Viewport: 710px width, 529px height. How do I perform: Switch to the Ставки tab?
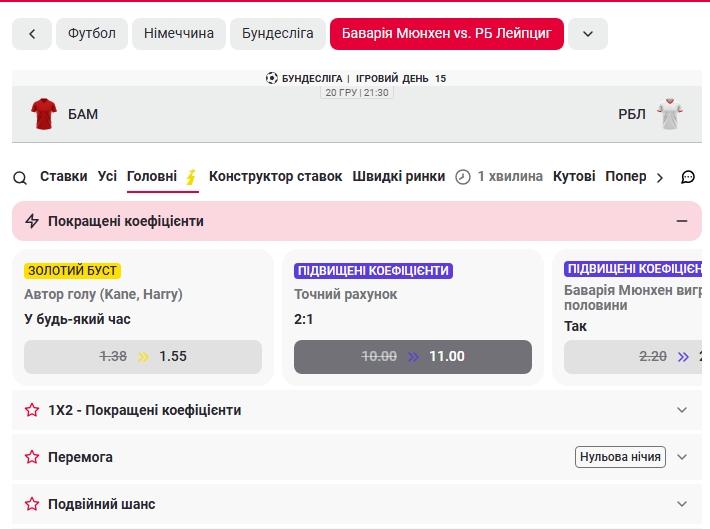(63, 176)
